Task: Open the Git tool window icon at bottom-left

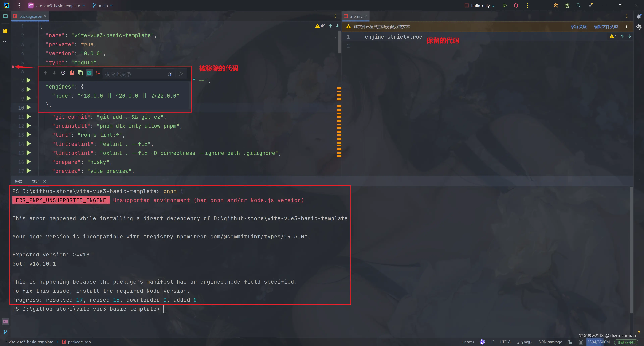Action: coord(5,332)
